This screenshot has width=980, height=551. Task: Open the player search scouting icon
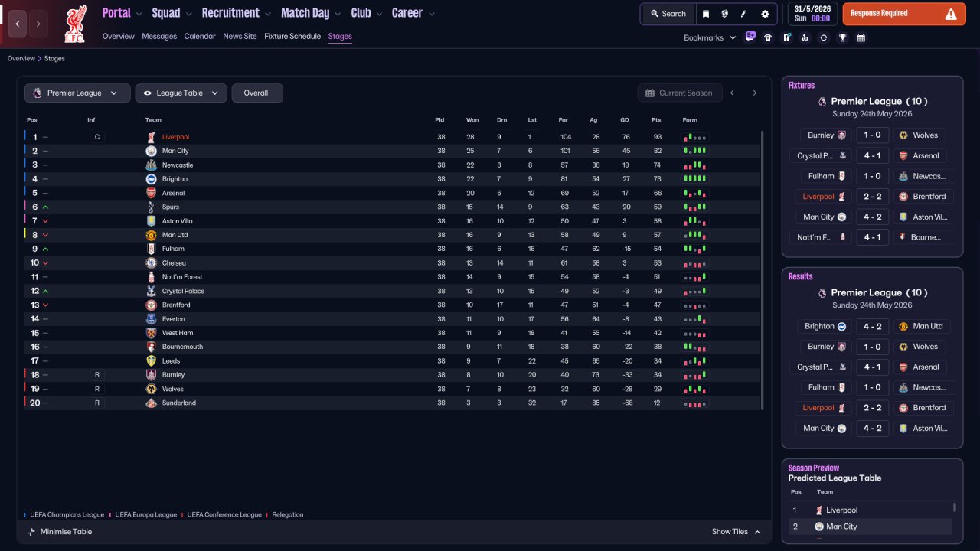pos(805,37)
